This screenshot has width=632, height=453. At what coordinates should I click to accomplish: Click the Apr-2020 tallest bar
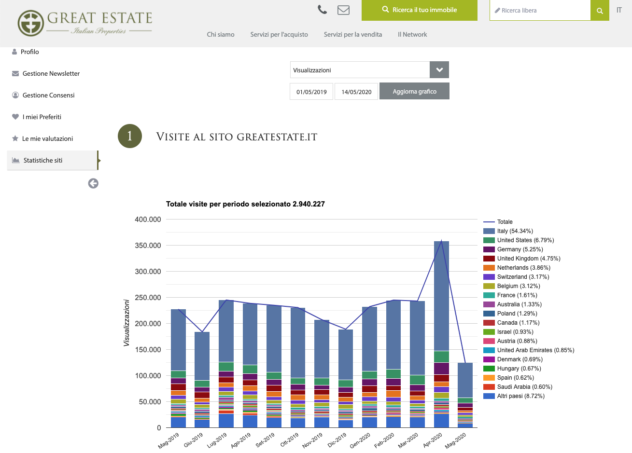click(x=441, y=334)
